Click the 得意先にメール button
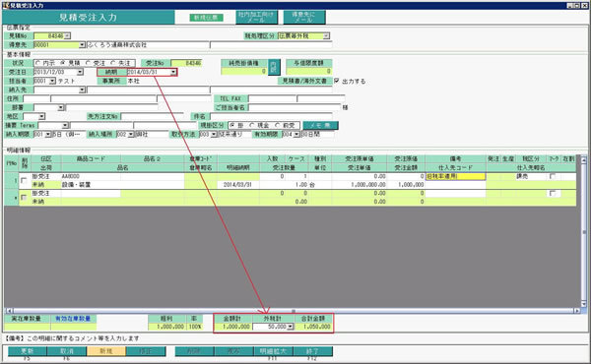 click(x=303, y=17)
